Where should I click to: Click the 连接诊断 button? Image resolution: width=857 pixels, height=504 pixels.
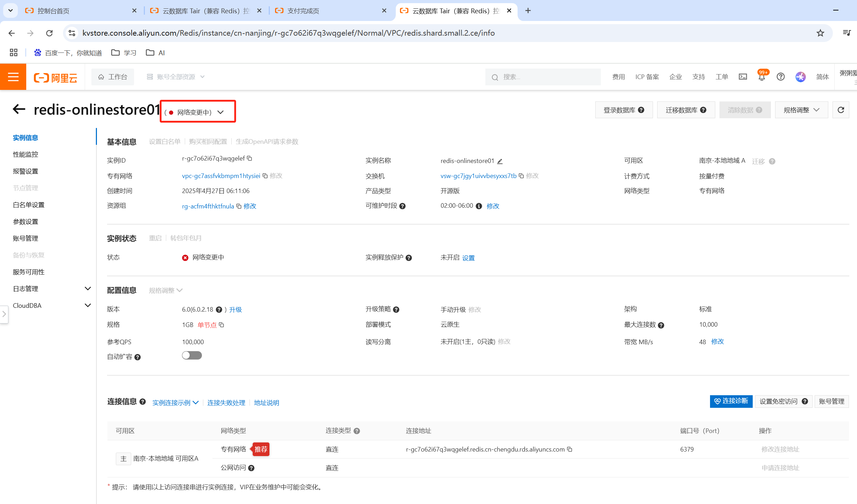[x=731, y=401]
